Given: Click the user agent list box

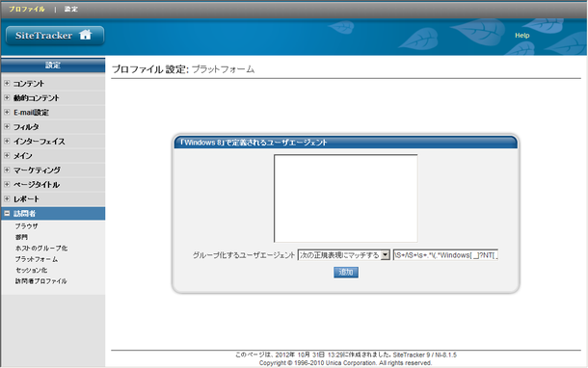Looking at the screenshot, I should [x=346, y=198].
